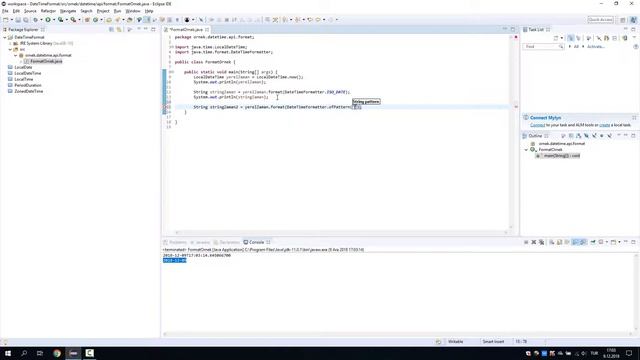
Task: Click the Java perspective button
Action: pyautogui.click(x=633, y=20)
